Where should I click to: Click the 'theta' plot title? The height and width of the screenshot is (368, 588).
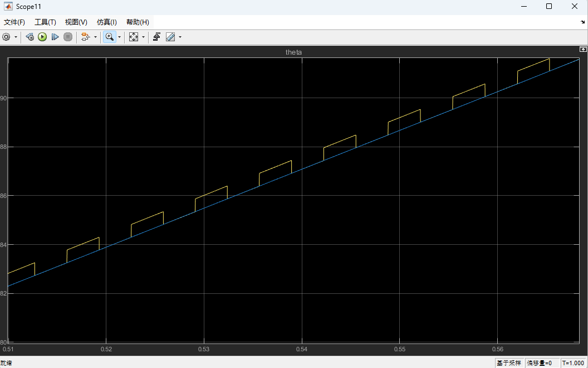coord(293,52)
